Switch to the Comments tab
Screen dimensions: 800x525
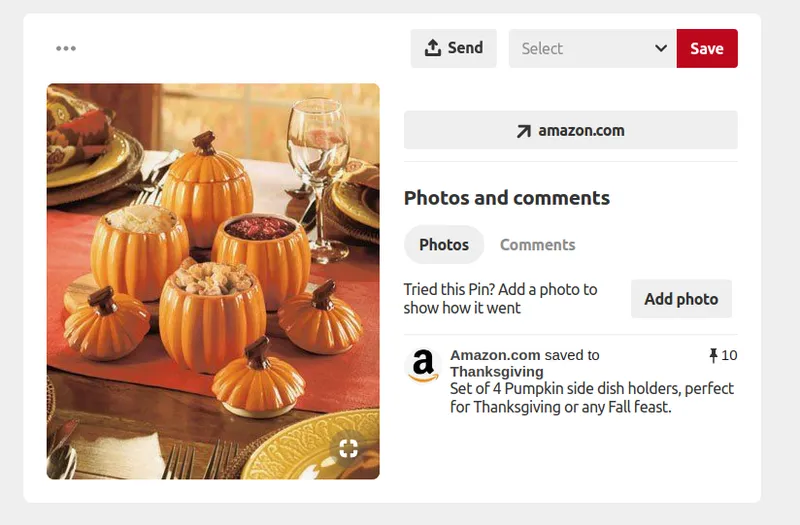point(537,244)
